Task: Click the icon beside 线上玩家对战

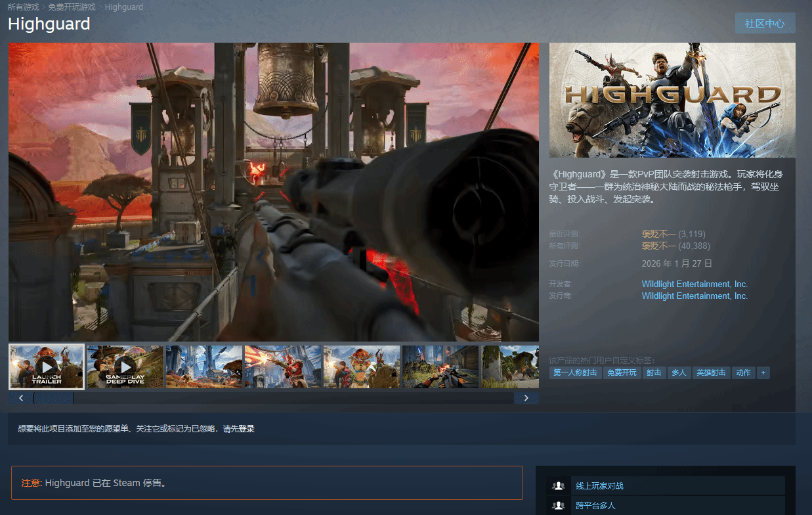Action: (x=559, y=486)
